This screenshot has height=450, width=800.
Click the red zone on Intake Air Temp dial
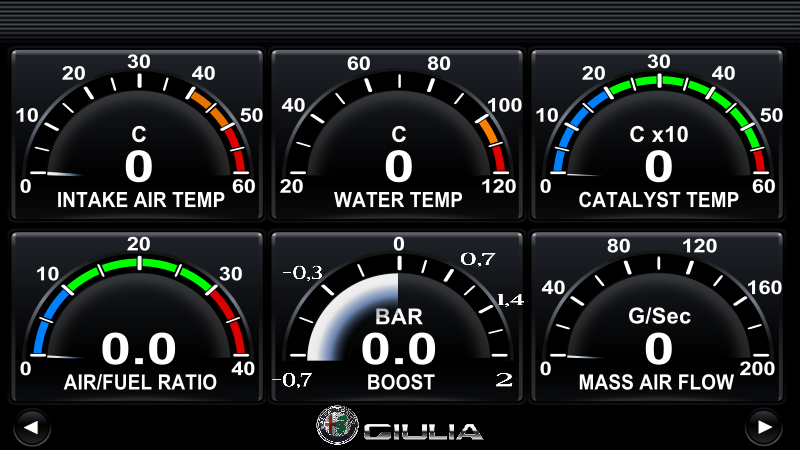tap(237, 151)
